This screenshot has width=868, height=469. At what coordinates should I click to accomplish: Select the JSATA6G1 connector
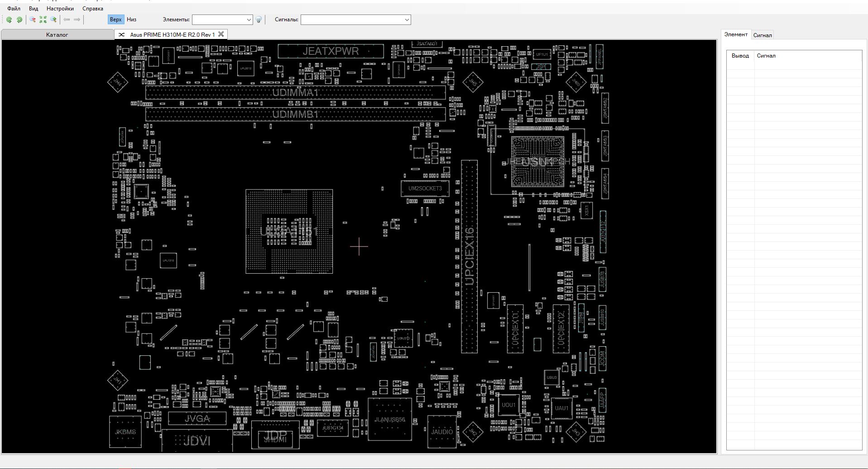[427, 44]
